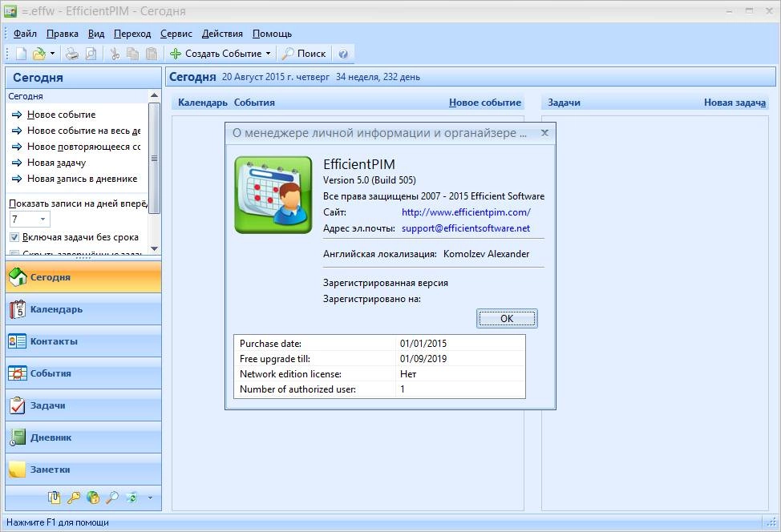Click the События schedule icon
The height and width of the screenshot is (532, 781).
18,373
